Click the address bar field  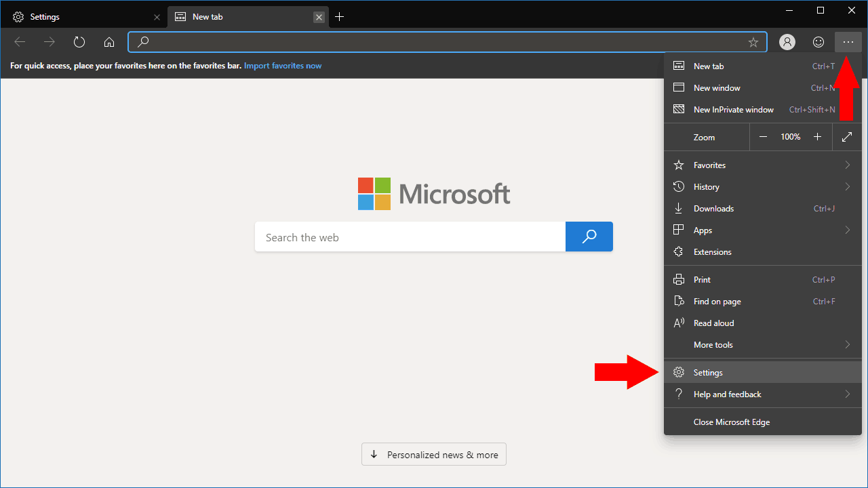coord(448,42)
